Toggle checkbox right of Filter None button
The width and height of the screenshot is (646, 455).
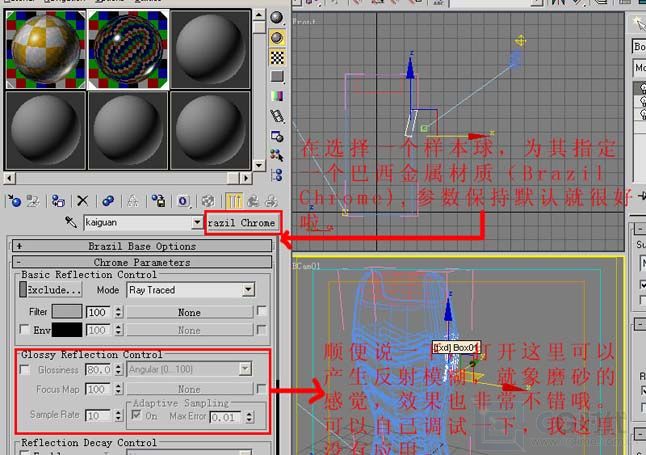pyautogui.click(x=261, y=311)
